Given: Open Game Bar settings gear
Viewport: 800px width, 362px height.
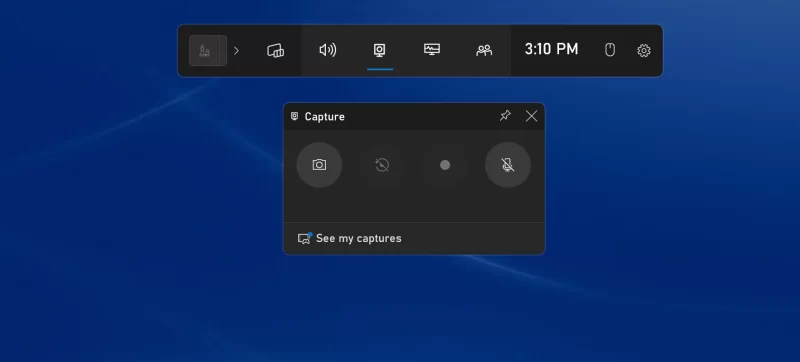Looking at the screenshot, I should pyautogui.click(x=644, y=50).
